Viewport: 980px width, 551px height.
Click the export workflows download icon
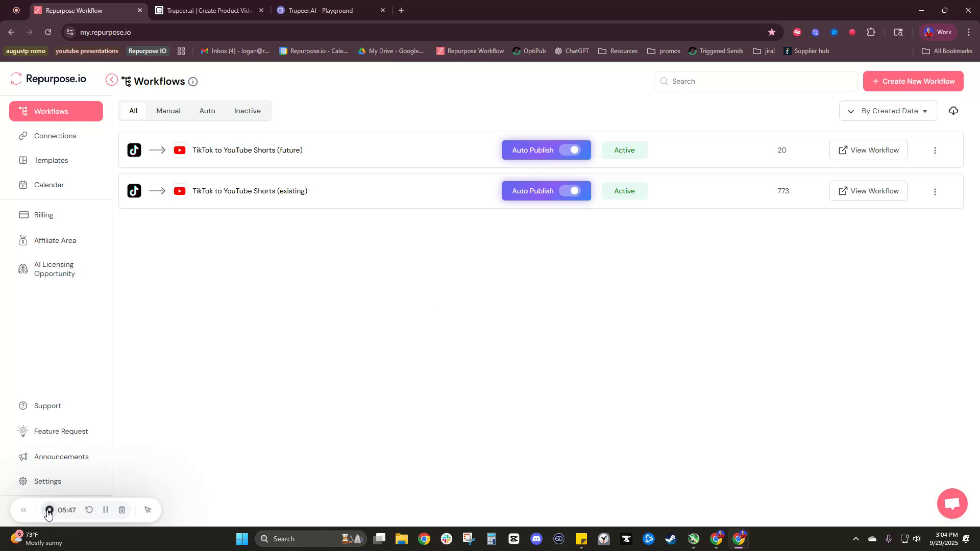(x=953, y=111)
